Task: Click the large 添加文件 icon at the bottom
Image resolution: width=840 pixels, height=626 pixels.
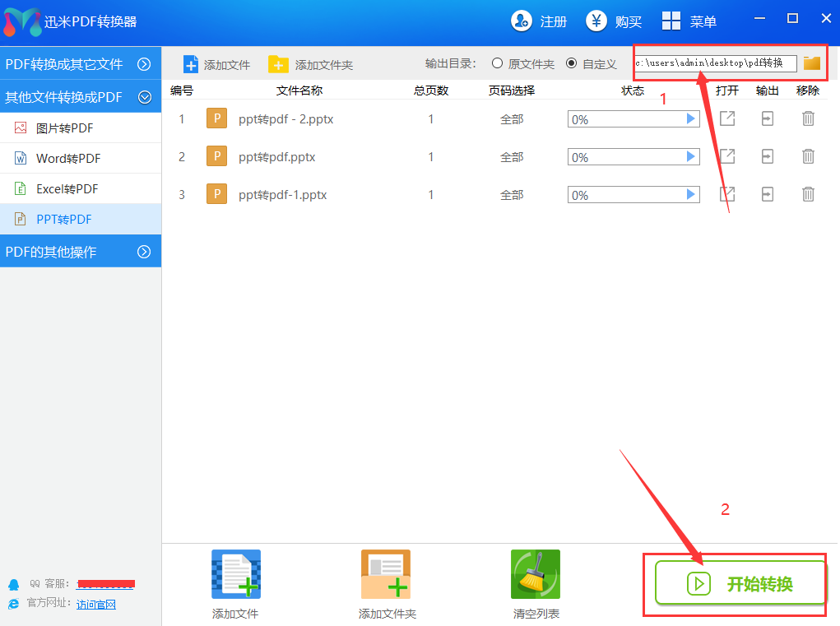Action: (235, 574)
